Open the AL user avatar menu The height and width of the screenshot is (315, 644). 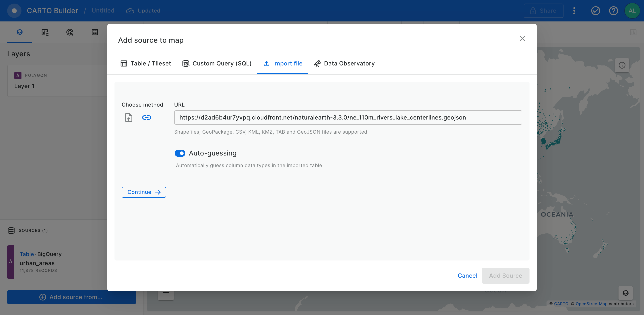(x=632, y=11)
